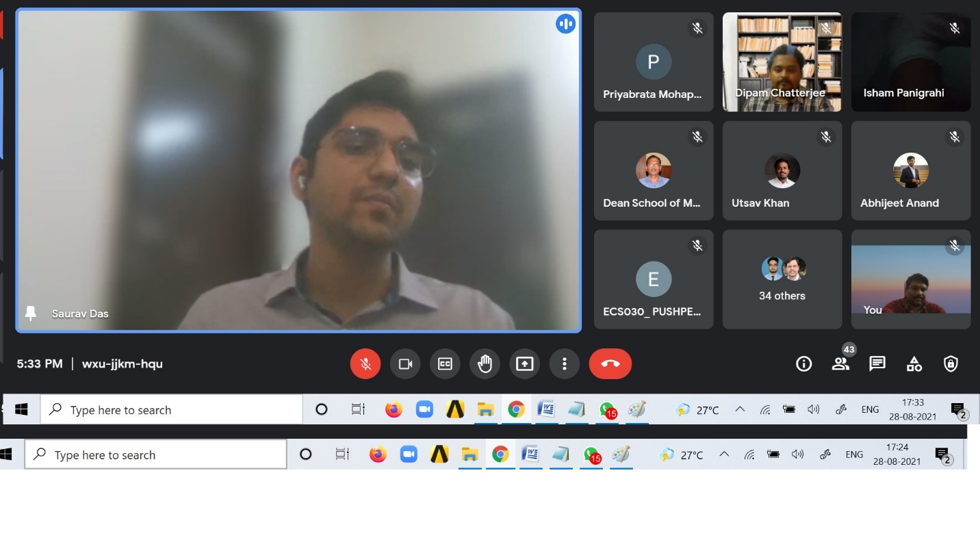980x551 pixels.
Task: Raise your hand in the meeting
Action: point(485,364)
